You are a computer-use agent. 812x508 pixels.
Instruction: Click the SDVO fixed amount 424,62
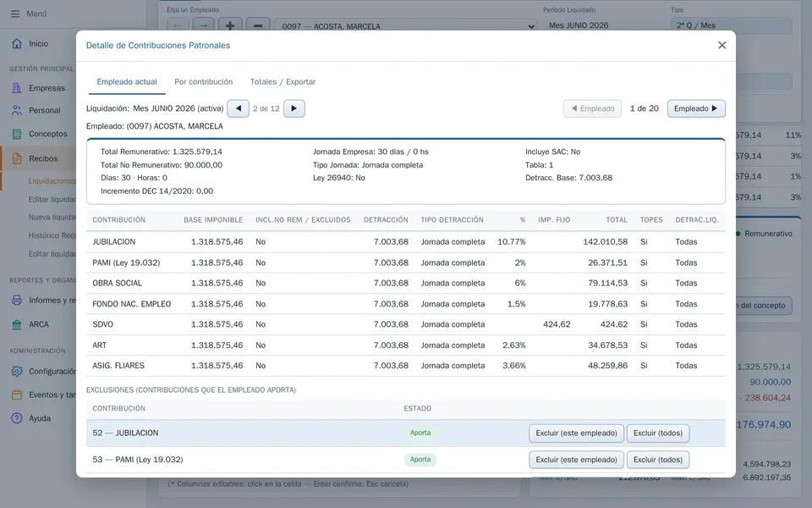(557, 324)
